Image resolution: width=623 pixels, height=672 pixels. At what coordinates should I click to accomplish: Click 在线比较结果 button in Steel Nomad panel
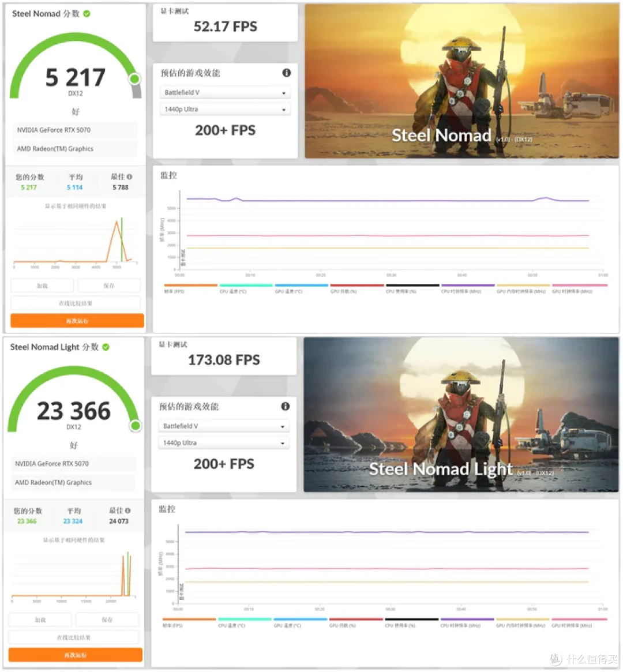coord(76,303)
